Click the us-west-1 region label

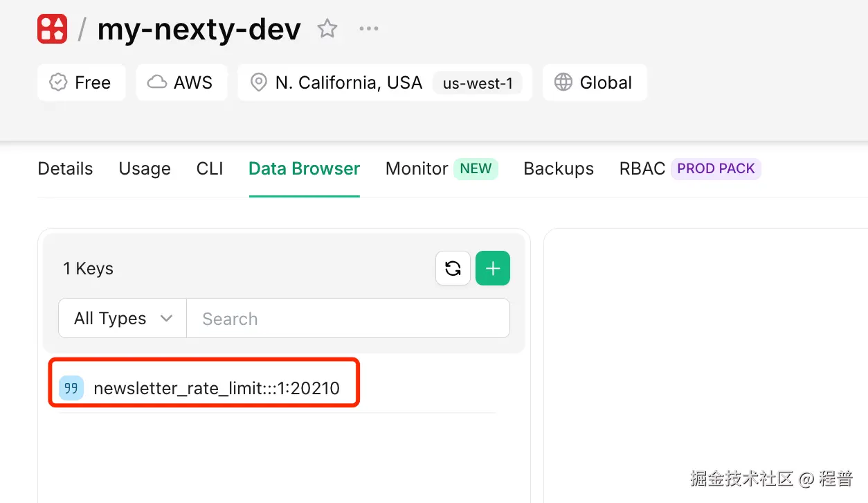(479, 82)
